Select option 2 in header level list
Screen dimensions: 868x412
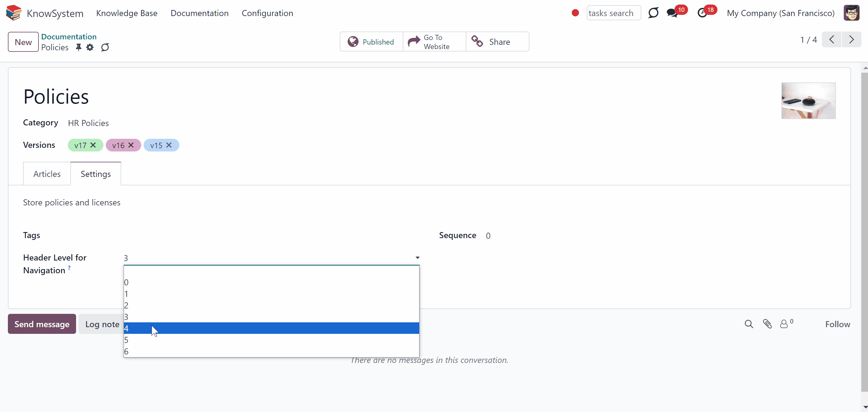pos(272,305)
